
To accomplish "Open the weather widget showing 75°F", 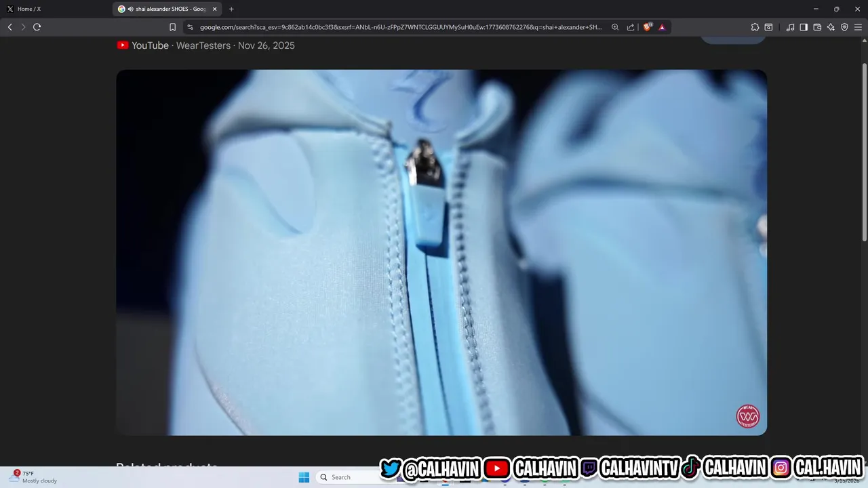I will tap(34, 476).
